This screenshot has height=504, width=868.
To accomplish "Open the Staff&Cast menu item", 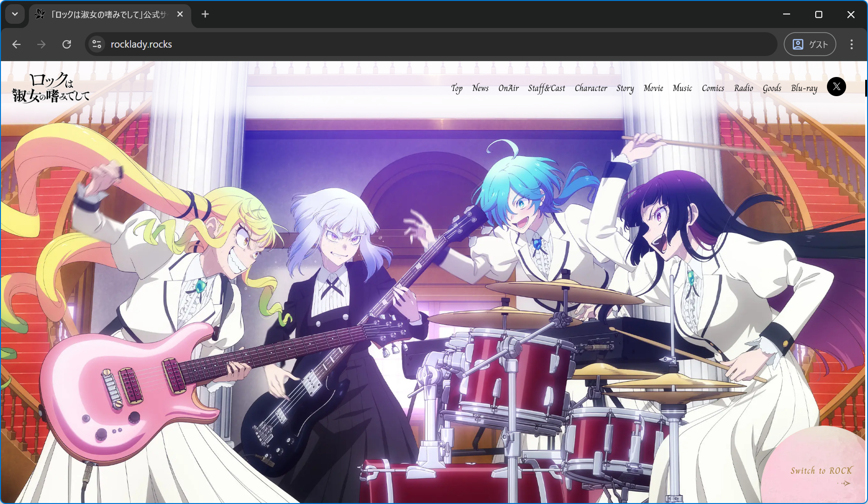I will [547, 88].
